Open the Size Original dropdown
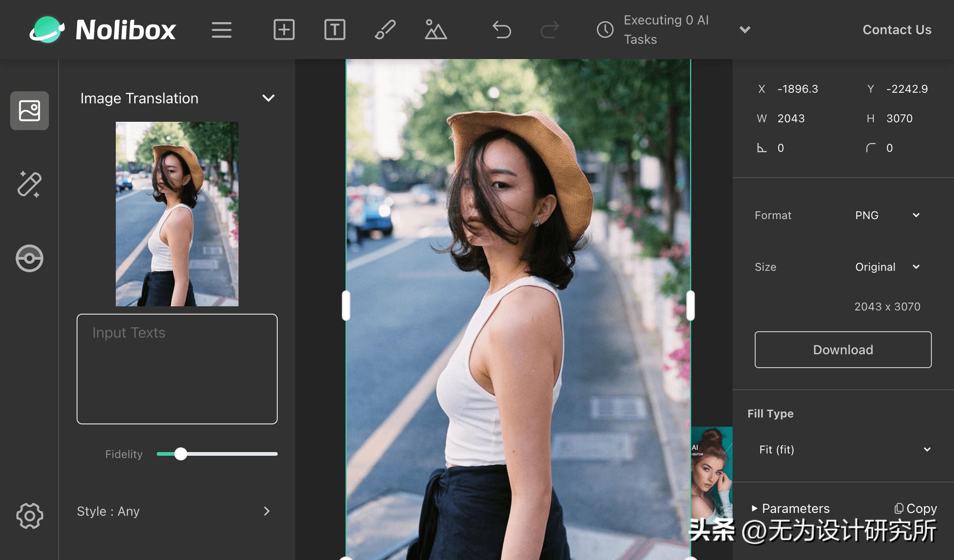Image resolution: width=954 pixels, height=560 pixels. 888,267
